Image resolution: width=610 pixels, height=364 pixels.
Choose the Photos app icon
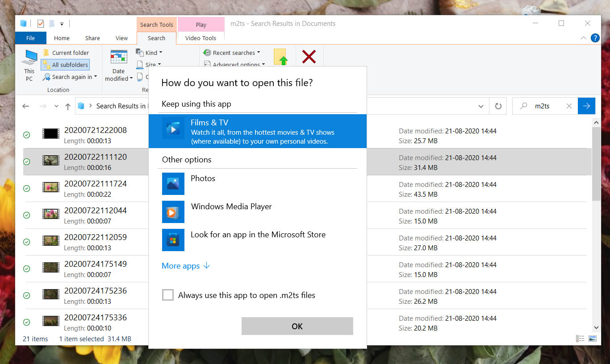173,184
